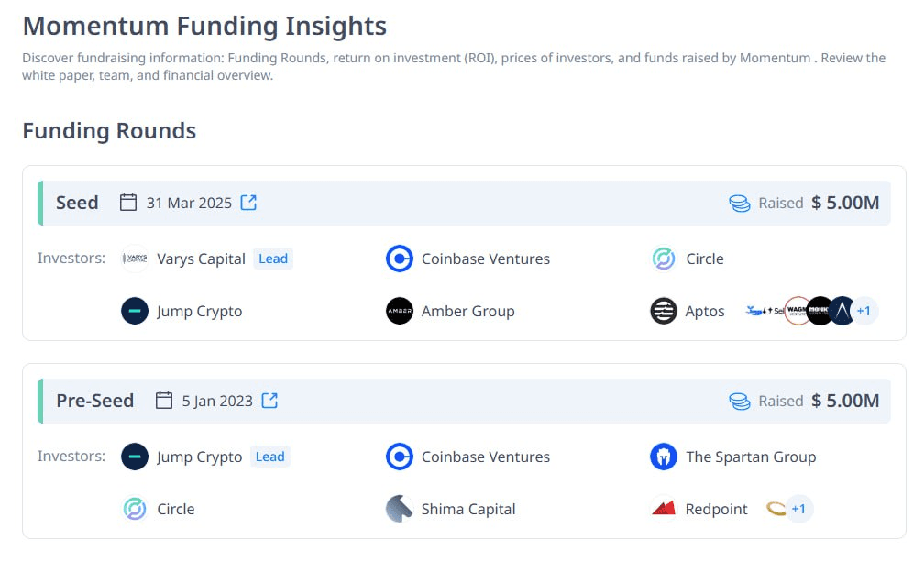Open the external link icon beside 31 Mar 2025
Viewport: 924px width, 573px height.
point(248,203)
